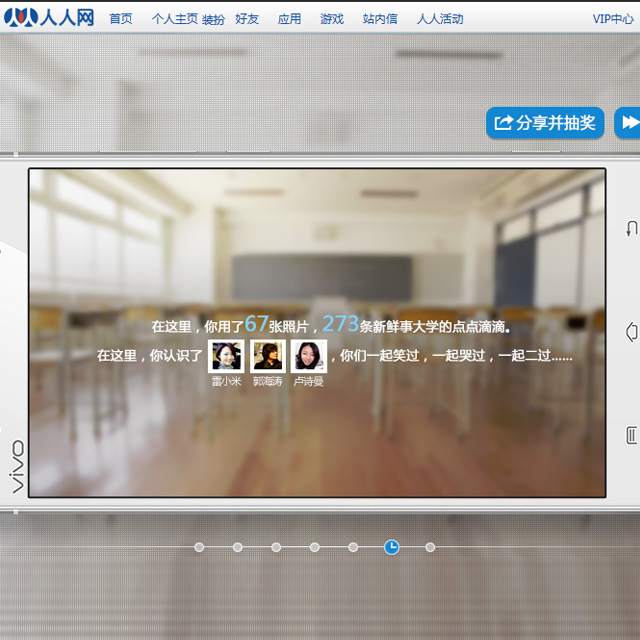The height and width of the screenshot is (640, 640).
Task: Jump to the third timeline dot
Action: pos(276,547)
